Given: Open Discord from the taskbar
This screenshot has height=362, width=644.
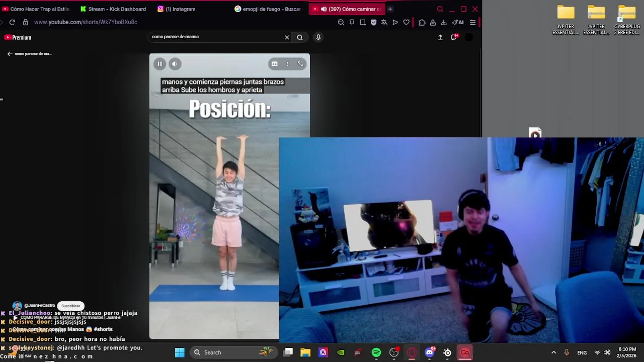Looking at the screenshot, I should [x=429, y=352].
